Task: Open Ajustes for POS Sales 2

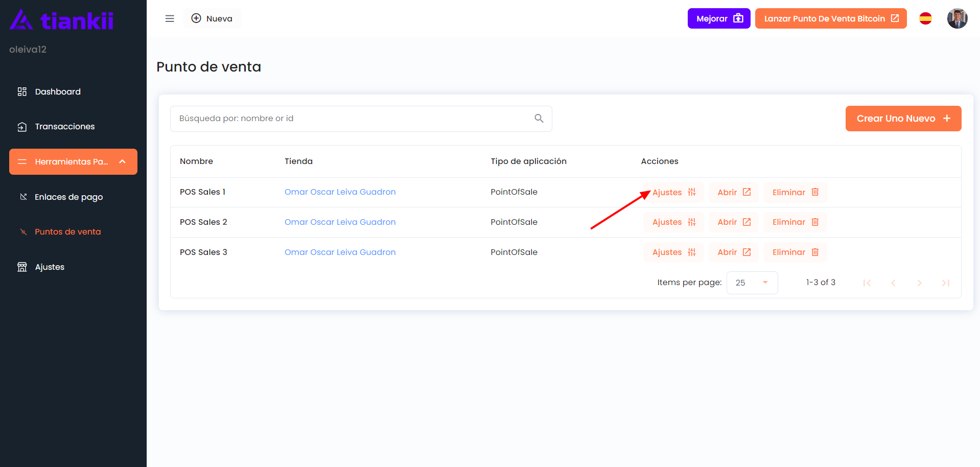Action: pyautogui.click(x=674, y=222)
